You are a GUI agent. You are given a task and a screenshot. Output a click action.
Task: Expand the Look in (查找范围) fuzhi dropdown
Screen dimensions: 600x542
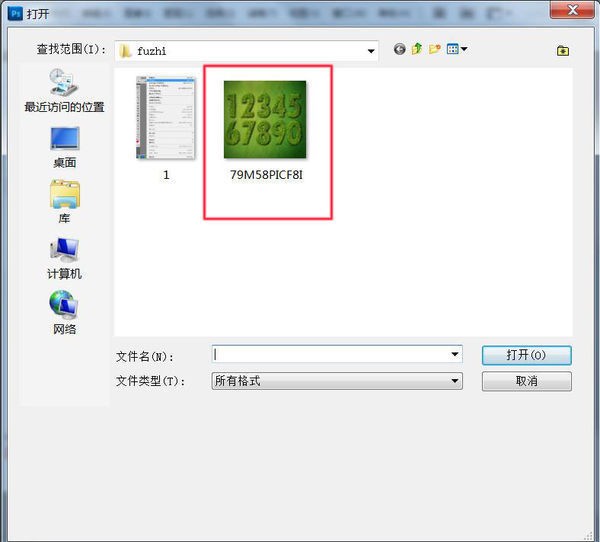[371, 50]
